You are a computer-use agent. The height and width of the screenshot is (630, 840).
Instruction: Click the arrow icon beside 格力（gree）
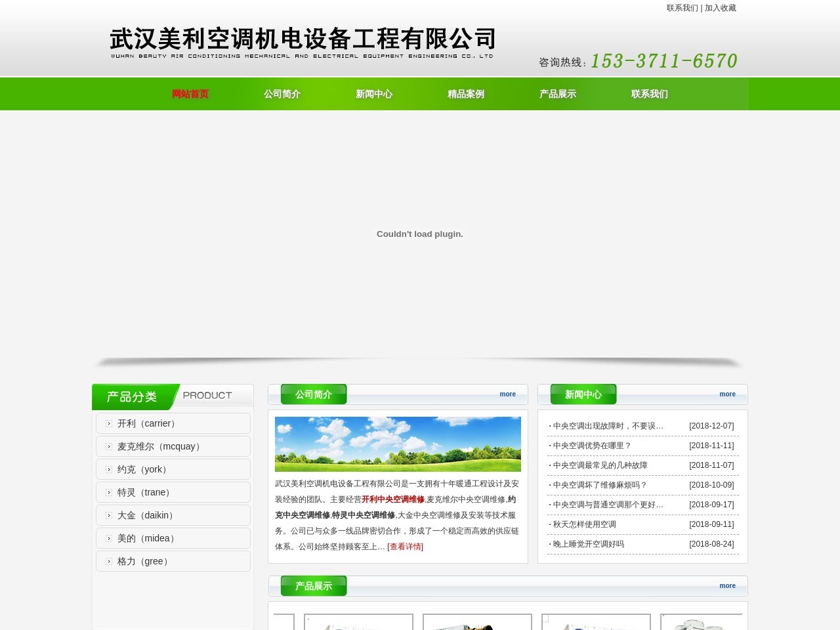click(108, 561)
